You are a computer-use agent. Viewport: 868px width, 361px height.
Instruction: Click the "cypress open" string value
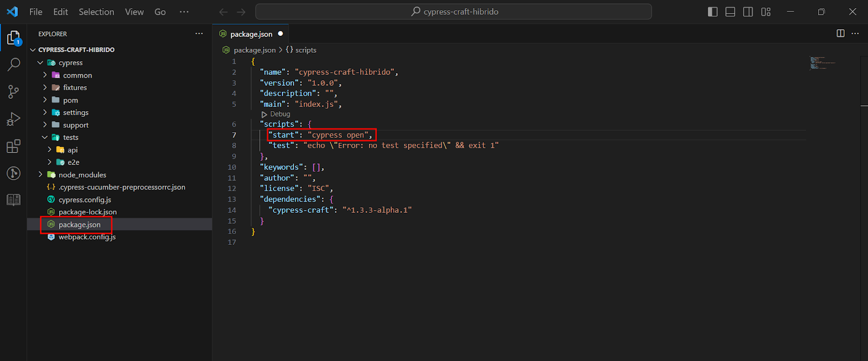click(338, 135)
